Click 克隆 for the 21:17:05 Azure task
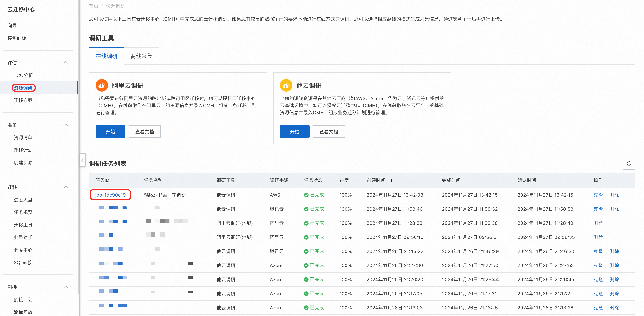This screenshot has height=316, width=644. pyautogui.click(x=598, y=293)
